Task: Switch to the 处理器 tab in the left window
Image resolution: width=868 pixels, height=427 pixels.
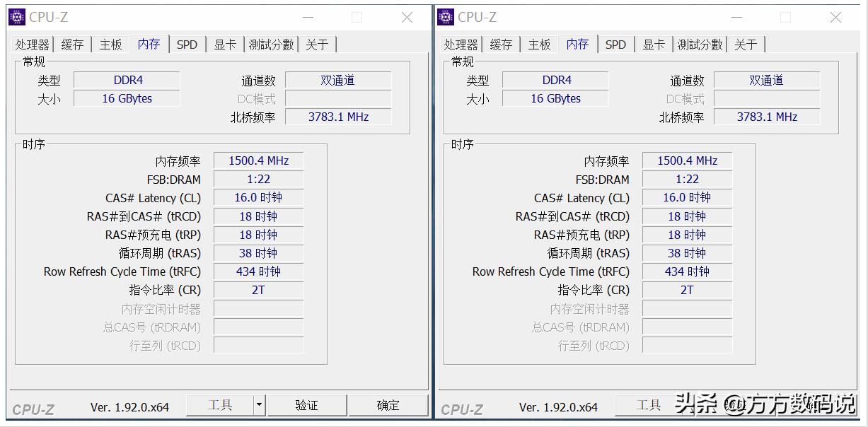Action: (32, 44)
